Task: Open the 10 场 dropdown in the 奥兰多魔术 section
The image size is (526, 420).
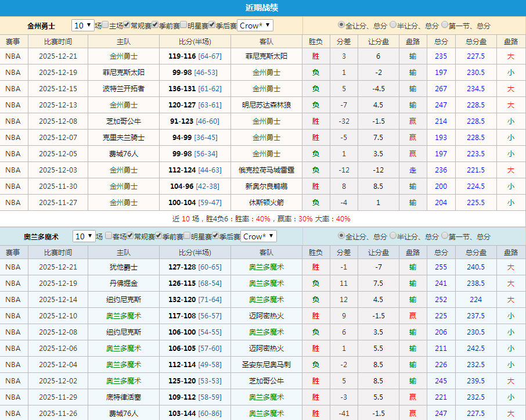Action: pos(84,236)
